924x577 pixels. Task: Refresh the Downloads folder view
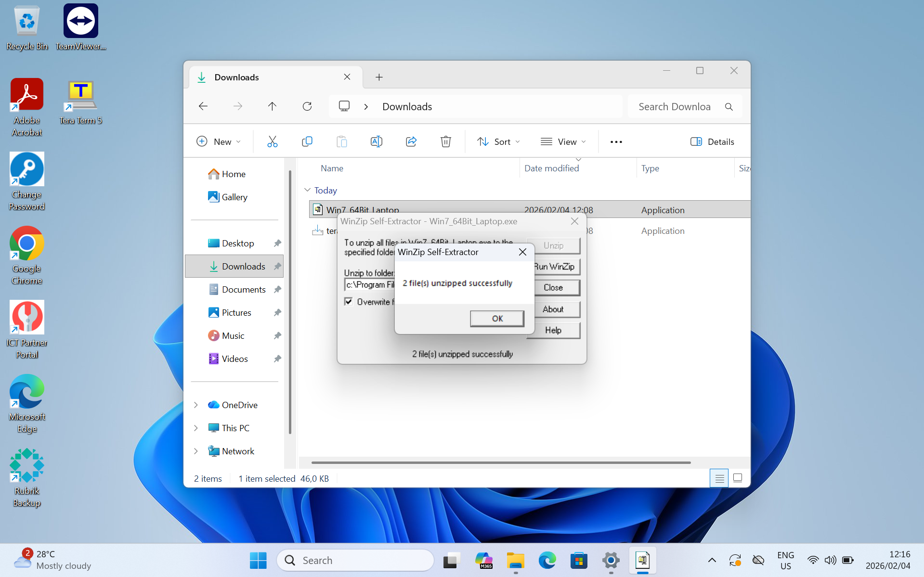[x=307, y=106]
